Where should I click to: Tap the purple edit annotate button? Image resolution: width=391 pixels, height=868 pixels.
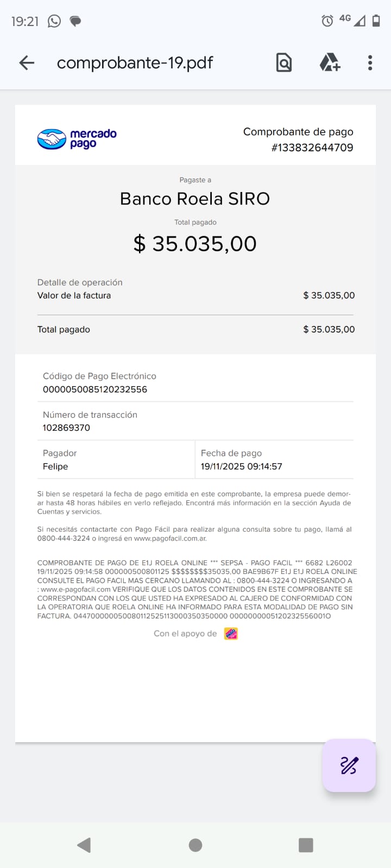click(349, 765)
